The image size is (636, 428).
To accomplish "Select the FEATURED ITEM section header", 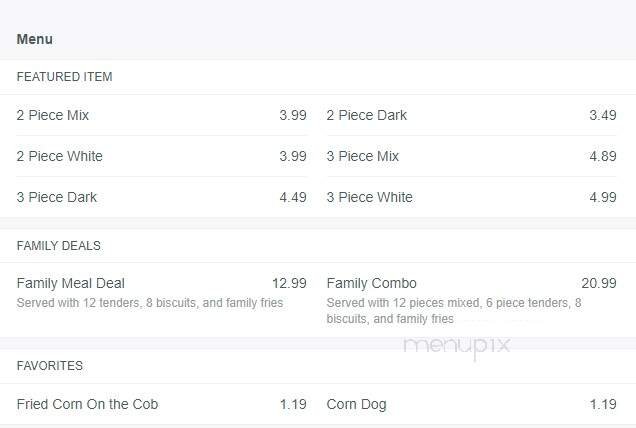I will [x=64, y=77].
